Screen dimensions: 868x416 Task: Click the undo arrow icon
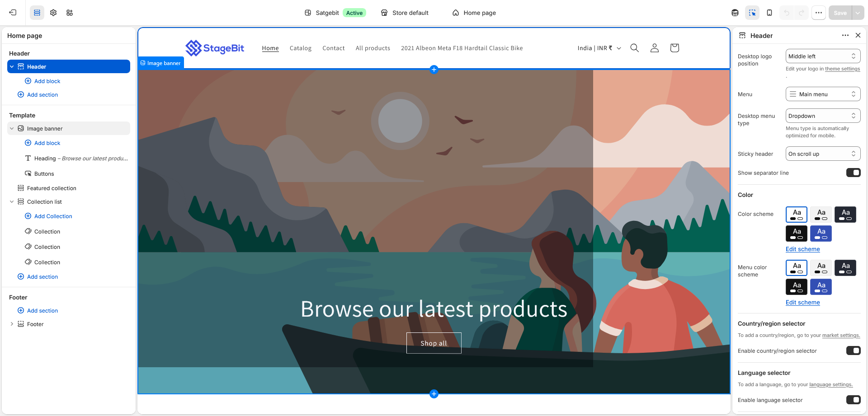(787, 13)
